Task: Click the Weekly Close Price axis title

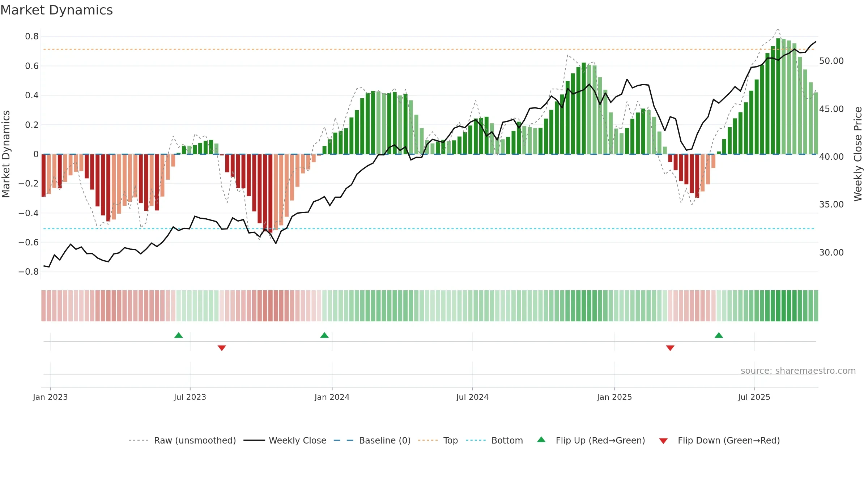Action: 858,154
